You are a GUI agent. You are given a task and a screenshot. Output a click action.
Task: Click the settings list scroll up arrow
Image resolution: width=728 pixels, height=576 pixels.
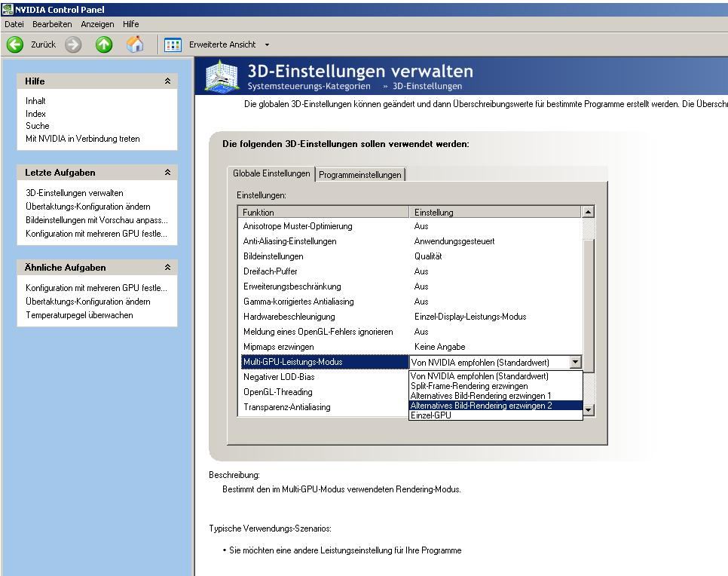588,212
